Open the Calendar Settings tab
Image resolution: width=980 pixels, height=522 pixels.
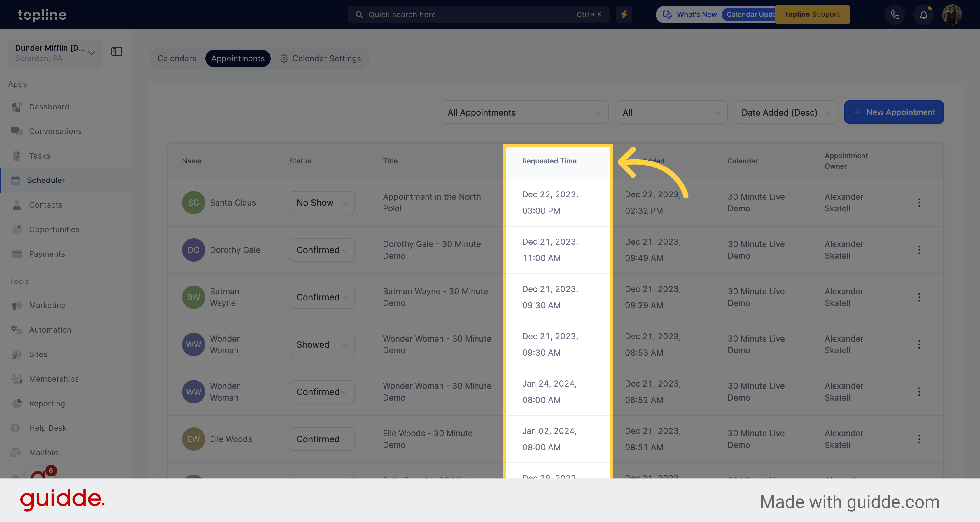[x=320, y=58]
